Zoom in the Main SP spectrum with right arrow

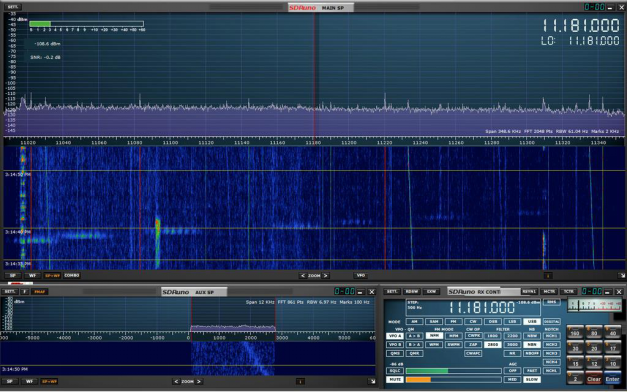click(x=326, y=276)
